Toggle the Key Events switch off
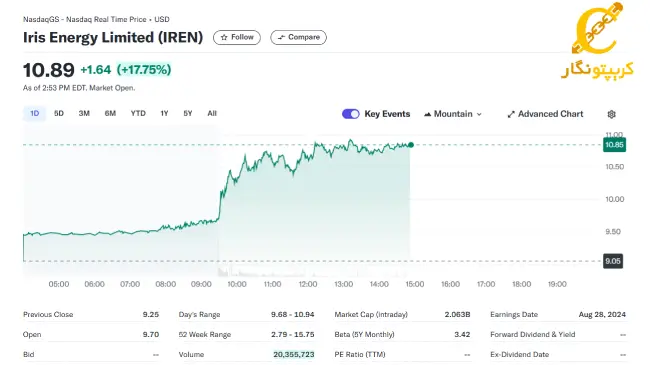Screen dimensions: 650x365 coord(351,114)
